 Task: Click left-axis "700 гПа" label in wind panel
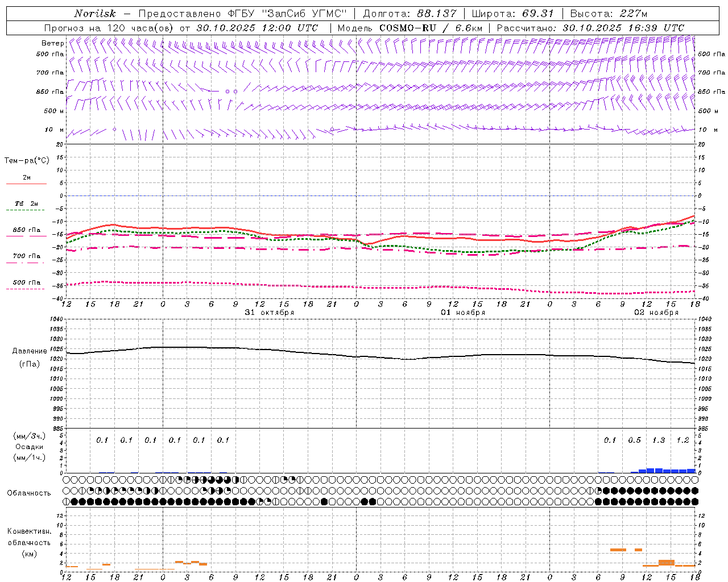tap(50, 73)
